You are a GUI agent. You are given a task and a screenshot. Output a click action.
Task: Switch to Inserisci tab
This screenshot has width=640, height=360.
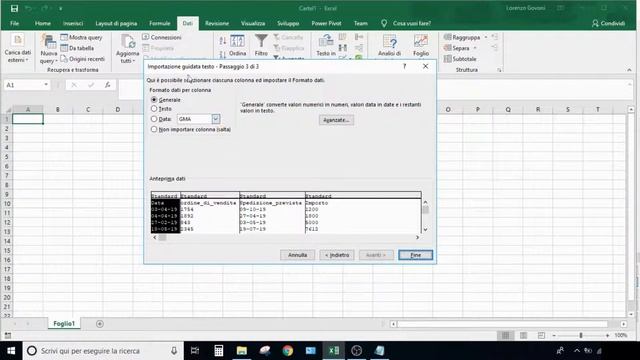coord(73,23)
